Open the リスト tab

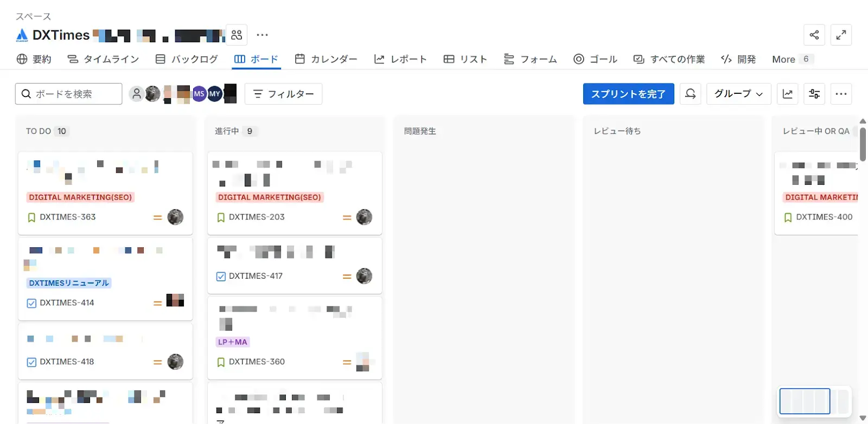(465, 59)
